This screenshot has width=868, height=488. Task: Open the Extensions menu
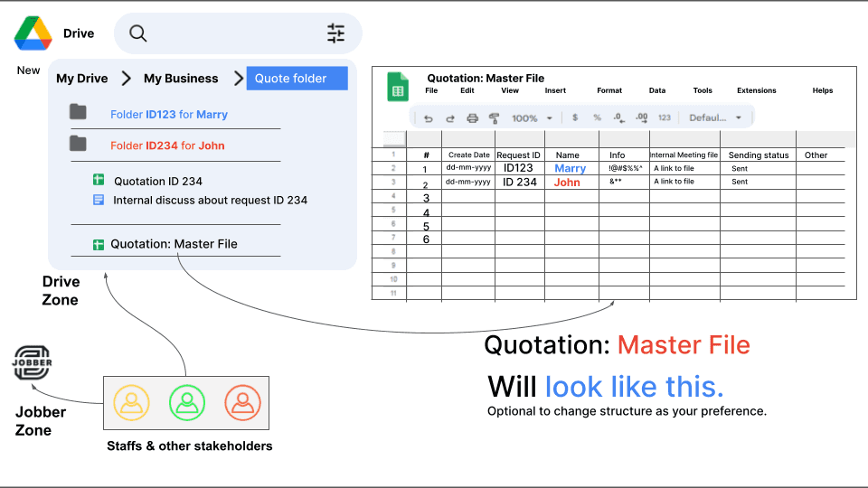click(x=756, y=91)
